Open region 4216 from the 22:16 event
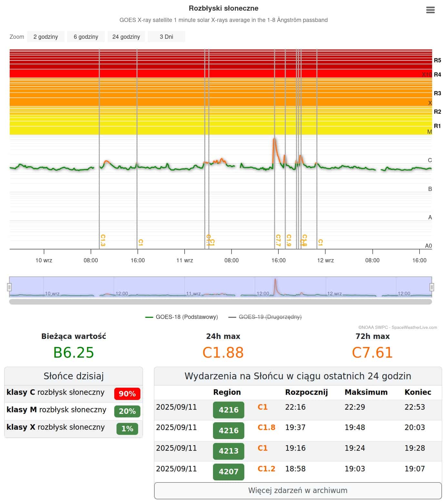Viewport: 446px width, 504px height. point(228,410)
